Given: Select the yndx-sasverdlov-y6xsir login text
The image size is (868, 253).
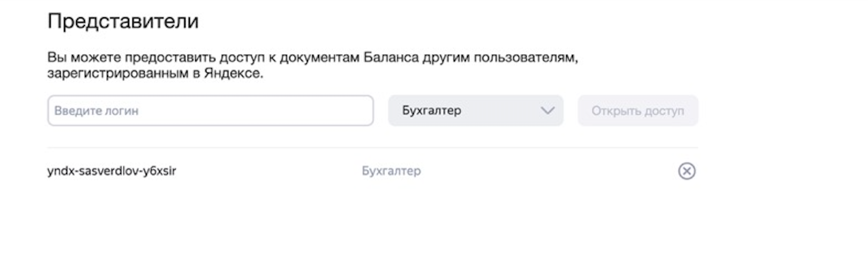Looking at the screenshot, I should click(111, 171).
